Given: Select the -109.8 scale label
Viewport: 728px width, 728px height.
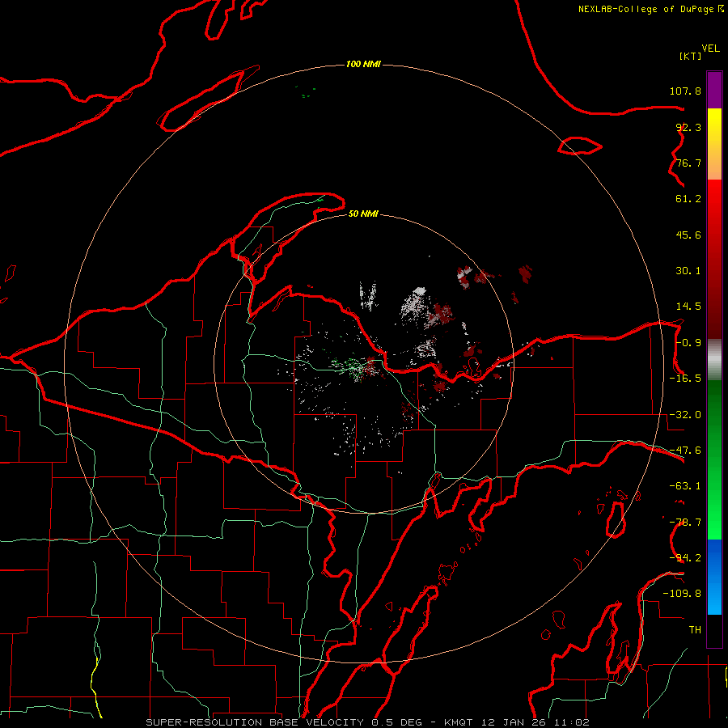Looking at the screenshot, I should (x=682, y=594).
